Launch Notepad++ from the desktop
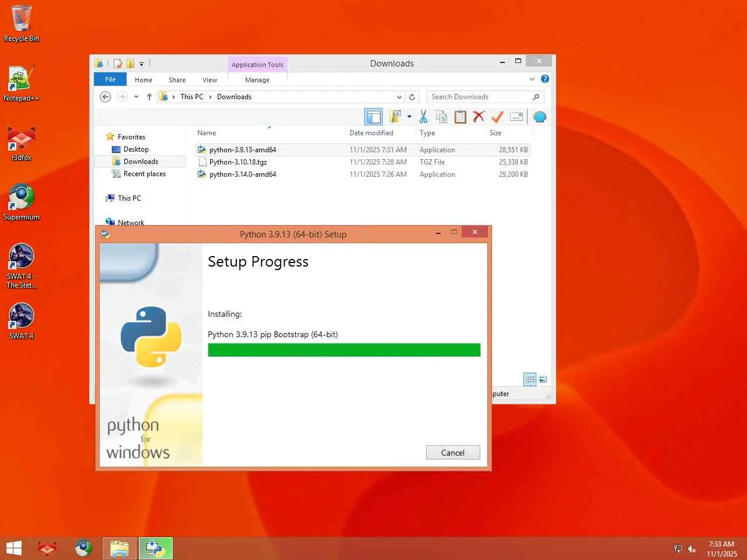Image resolution: width=747 pixels, height=560 pixels. [22, 83]
